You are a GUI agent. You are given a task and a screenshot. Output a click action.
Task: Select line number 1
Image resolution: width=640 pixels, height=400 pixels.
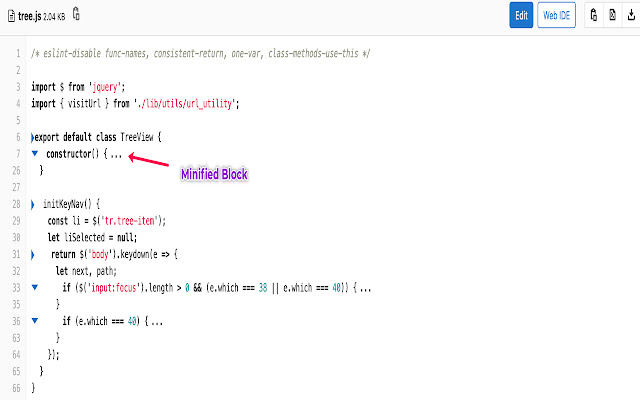[x=18, y=53]
